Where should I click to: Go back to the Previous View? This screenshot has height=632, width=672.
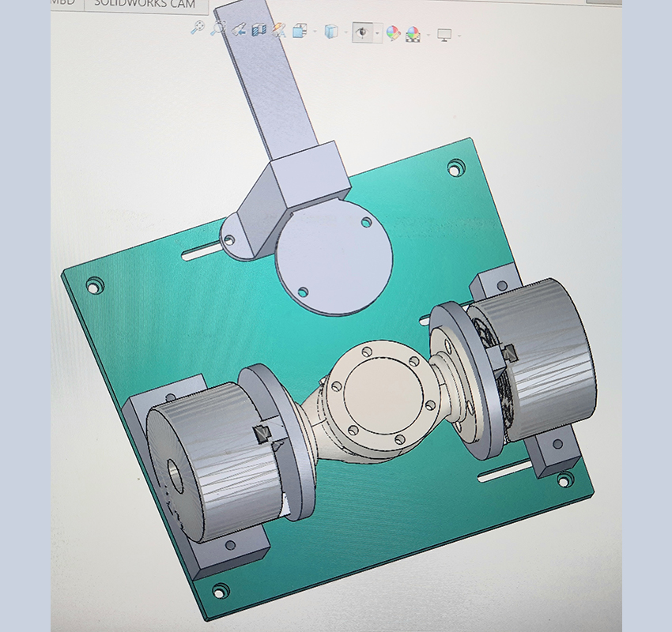click(238, 31)
